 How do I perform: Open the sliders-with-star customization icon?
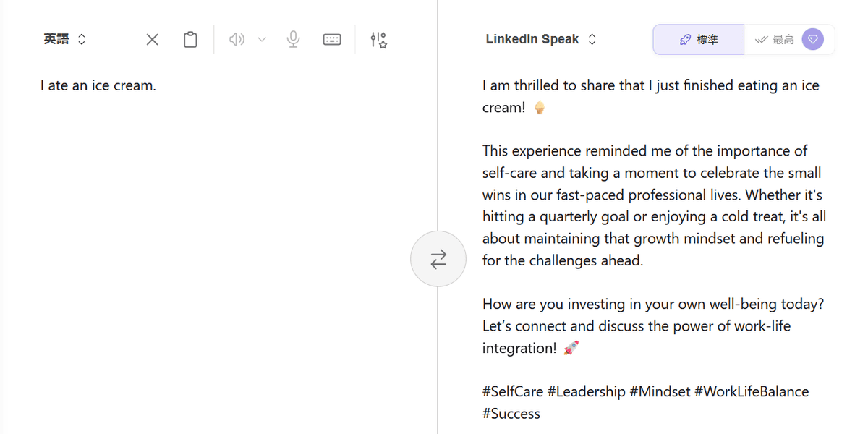pyautogui.click(x=378, y=40)
